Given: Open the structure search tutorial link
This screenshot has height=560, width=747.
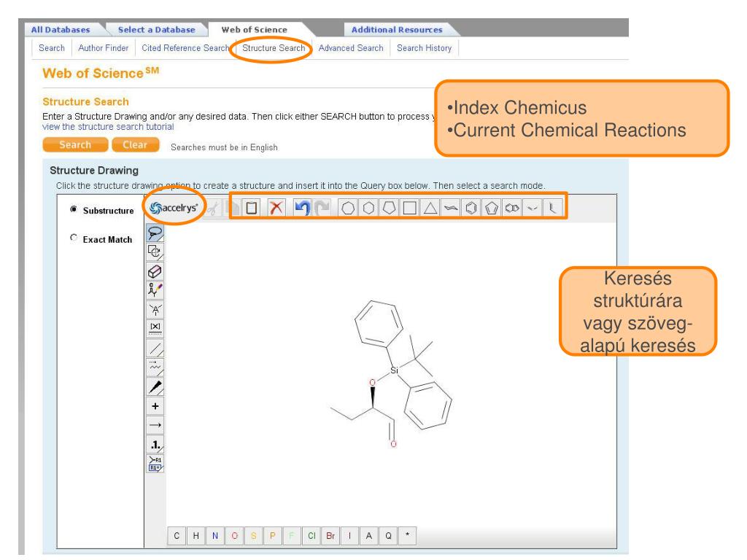Looking at the screenshot, I should pos(108,127).
